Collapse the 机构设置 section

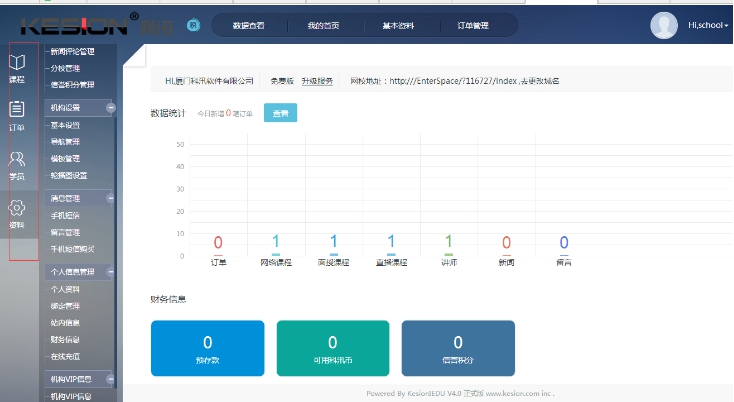pos(110,108)
